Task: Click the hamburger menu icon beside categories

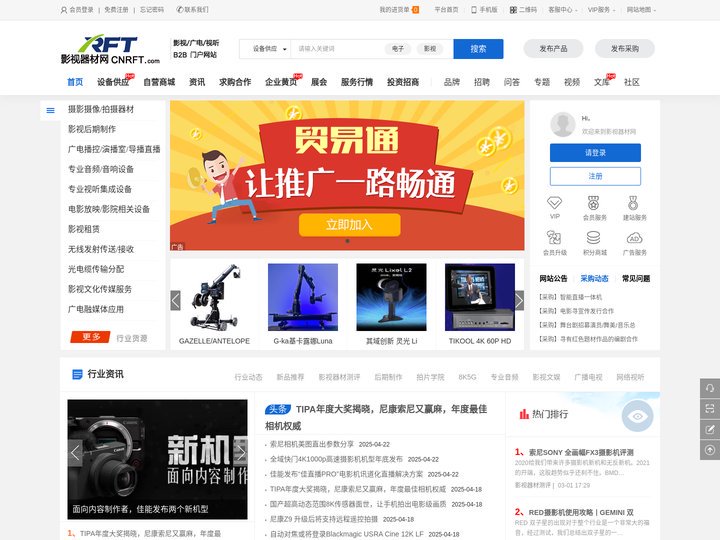Action: point(51,110)
